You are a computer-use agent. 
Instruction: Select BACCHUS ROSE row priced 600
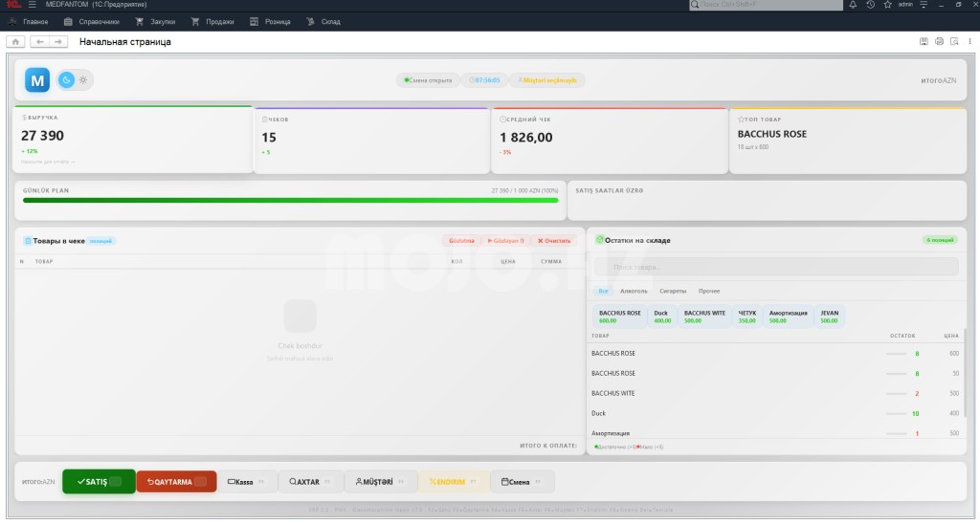tap(775, 354)
